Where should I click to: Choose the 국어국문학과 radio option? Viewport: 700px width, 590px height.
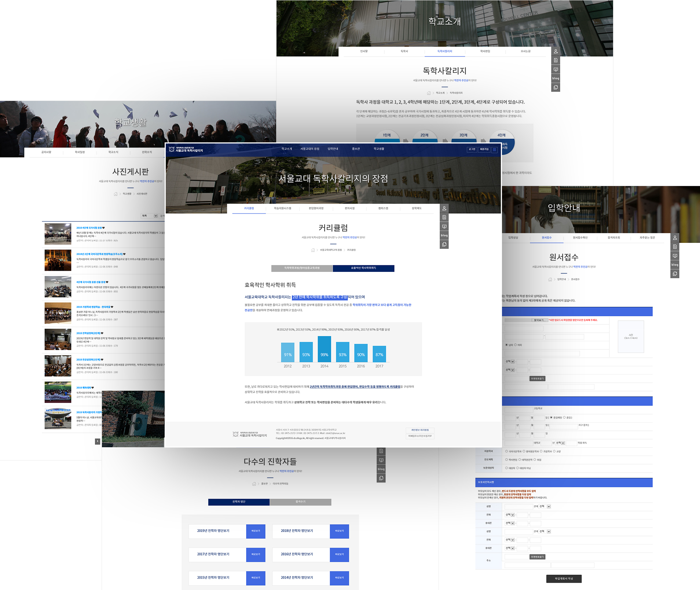coord(506,451)
